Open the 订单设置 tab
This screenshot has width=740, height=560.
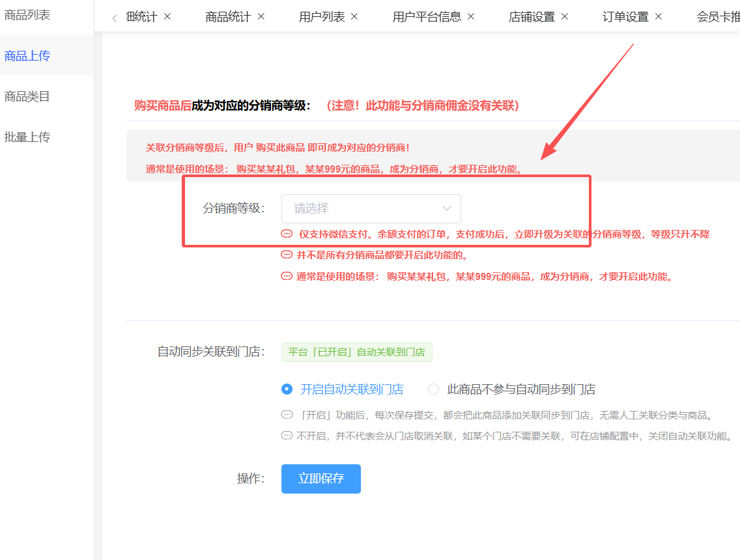pos(625,17)
